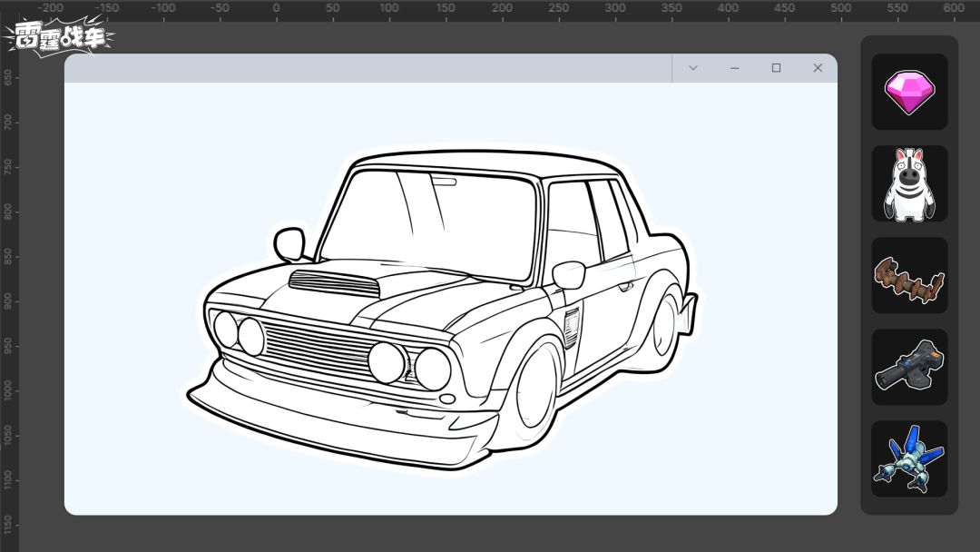Pick the blue winged robot icon
This screenshot has height=552, width=980.
pos(909,459)
